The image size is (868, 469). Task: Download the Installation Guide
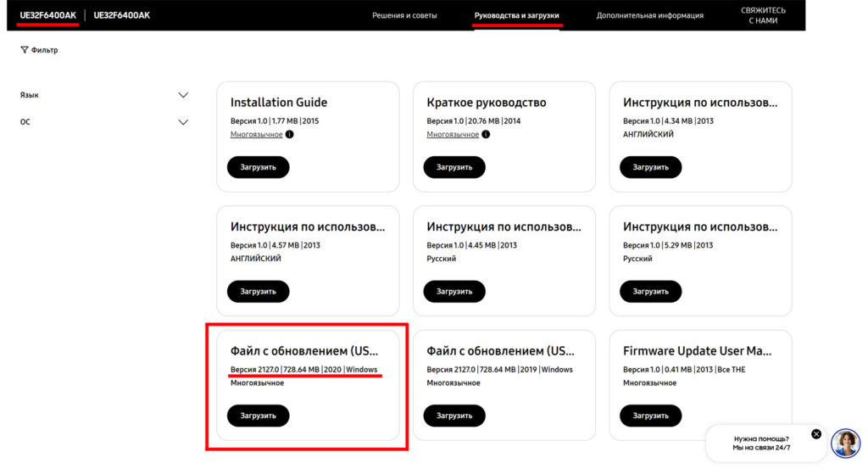[258, 167]
